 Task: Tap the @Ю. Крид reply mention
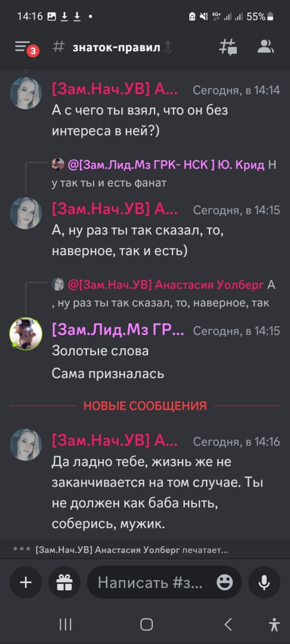point(165,166)
